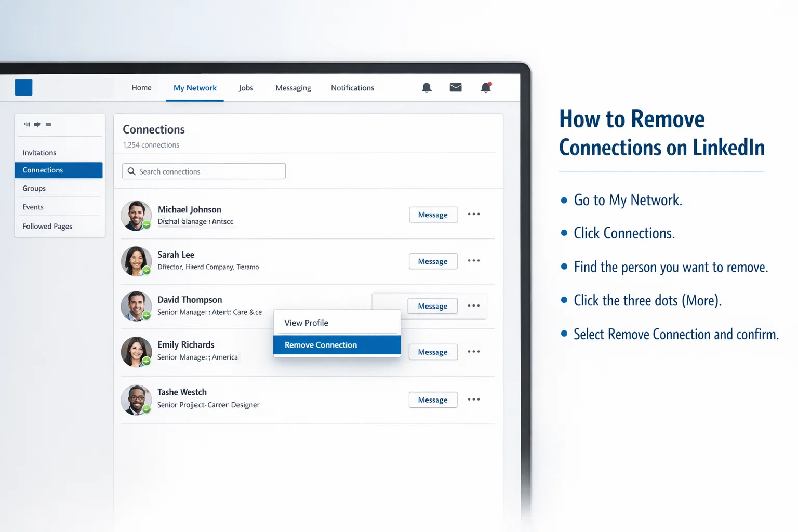Switch to the Jobs tab
Screen dimensions: 798x532
coord(246,88)
